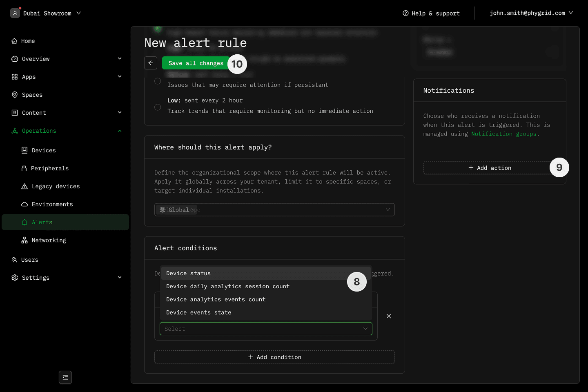Navigate to Environments
This screenshot has height=392, width=588.
(x=52, y=204)
